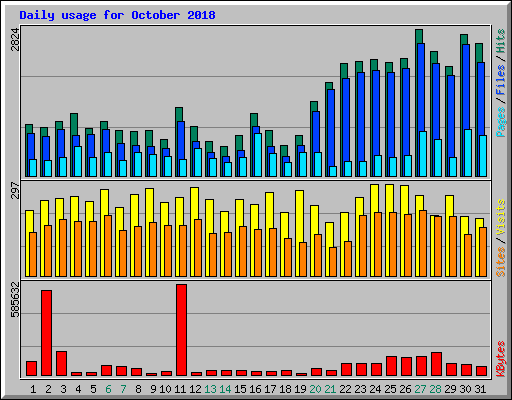This screenshot has height=400, width=512.
Task: Click the blue Files bar for day 22
Action: pos(346,120)
